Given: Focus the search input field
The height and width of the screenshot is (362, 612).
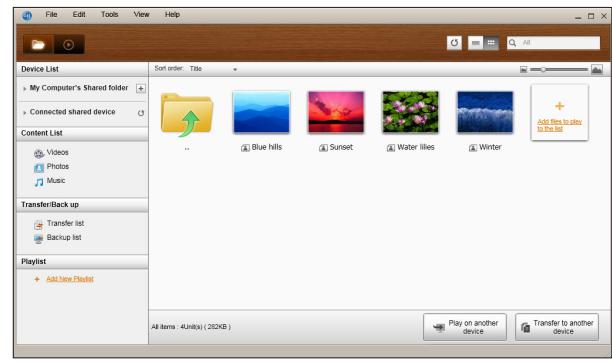Looking at the screenshot, I should 553,43.
